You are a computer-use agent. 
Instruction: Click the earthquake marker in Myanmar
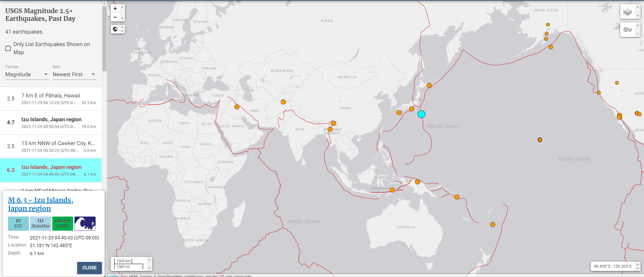(330, 129)
